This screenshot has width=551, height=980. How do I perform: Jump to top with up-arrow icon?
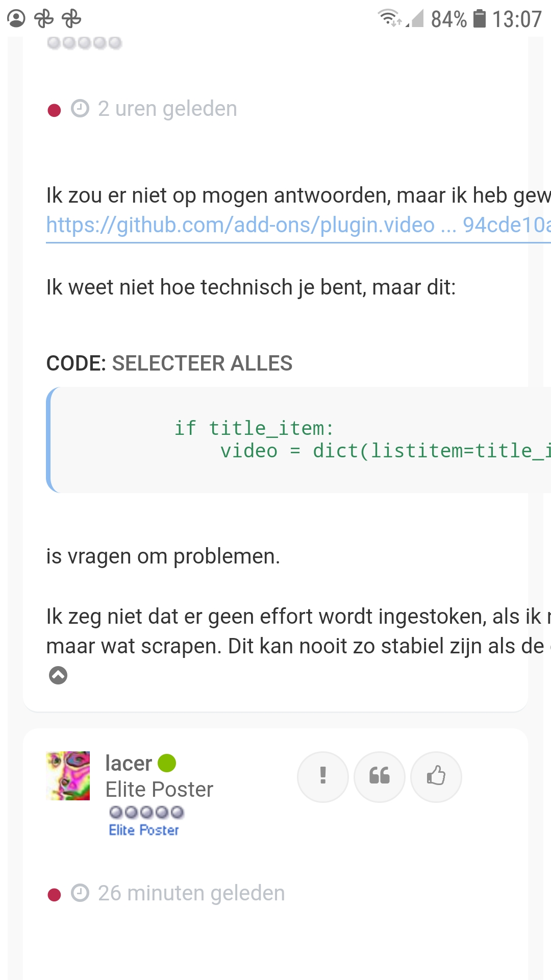coord(58,675)
